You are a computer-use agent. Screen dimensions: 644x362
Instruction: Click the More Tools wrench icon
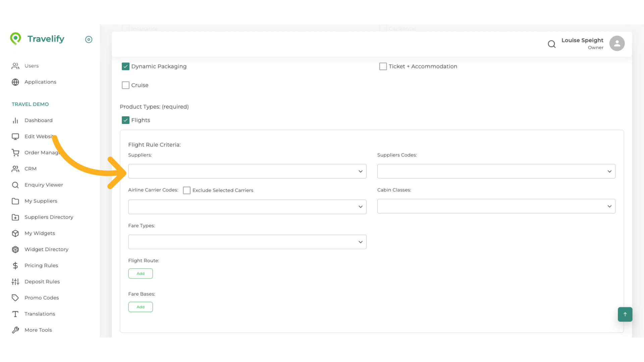coord(15,330)
